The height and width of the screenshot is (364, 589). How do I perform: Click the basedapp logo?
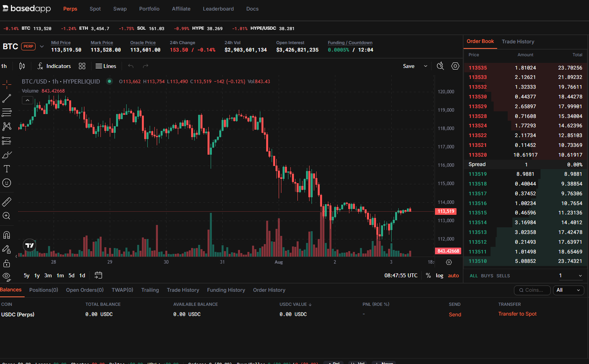[x=27, y=9]
